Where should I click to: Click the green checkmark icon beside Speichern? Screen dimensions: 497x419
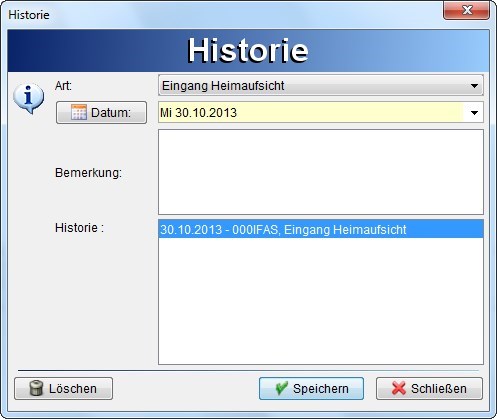[x=282, y=388]
